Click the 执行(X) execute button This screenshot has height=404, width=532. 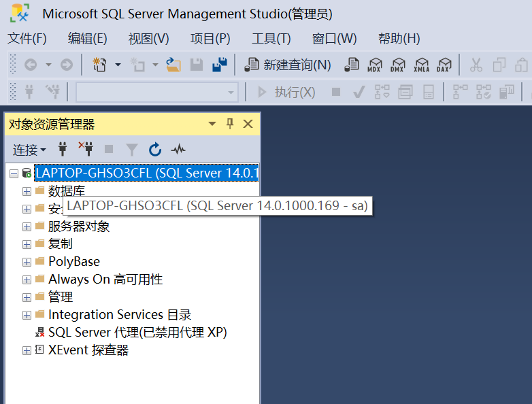coord(286,92)
